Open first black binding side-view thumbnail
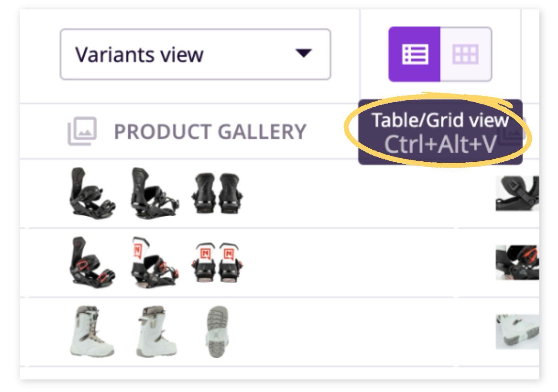Viewport: 558px width, 392px height. click(x=92, y=193)
